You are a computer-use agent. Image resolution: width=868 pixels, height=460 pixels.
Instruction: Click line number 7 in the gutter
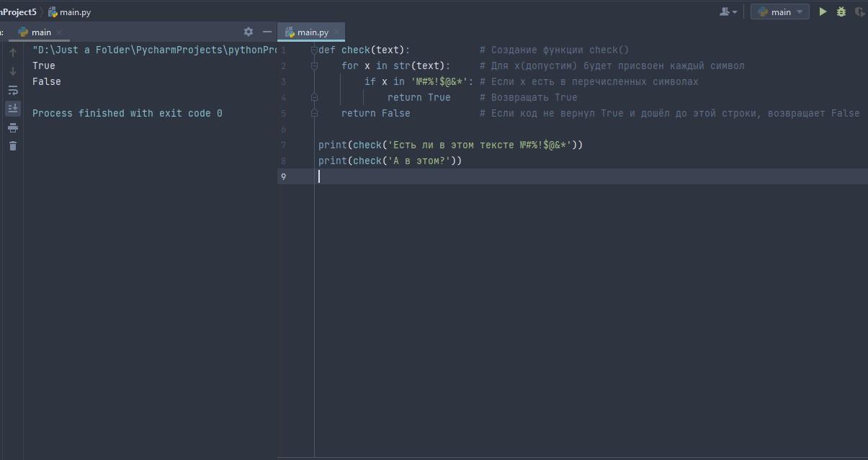coord(284,145)
